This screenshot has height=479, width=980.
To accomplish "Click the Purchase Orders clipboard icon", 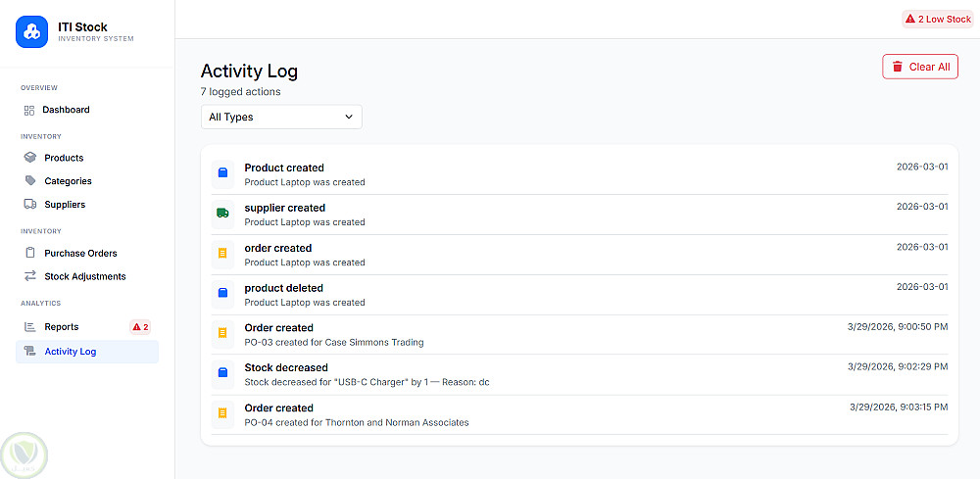I will point(29,253).
